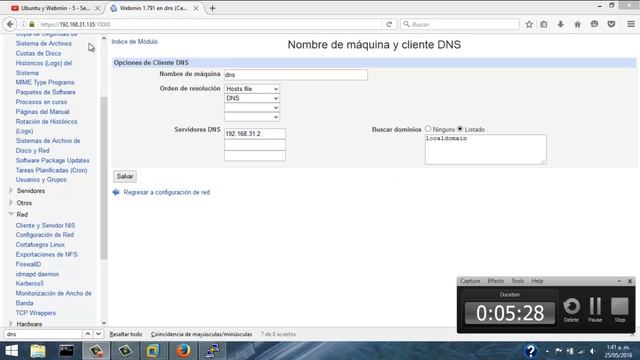This screenshot has width=640, height=360.
Task: Open Tareas Planificadas (Cron) link
Action: click(51, 170)
